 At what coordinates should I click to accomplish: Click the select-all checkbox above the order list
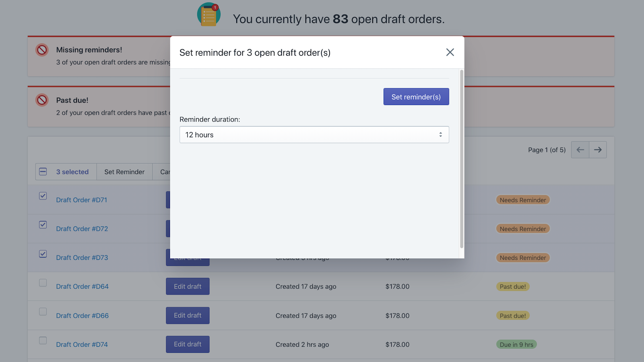tap(43, 171)
